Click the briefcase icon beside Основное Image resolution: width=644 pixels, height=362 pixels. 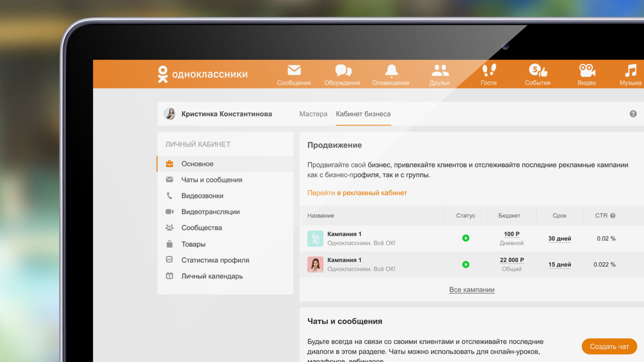tap(170, 164)
